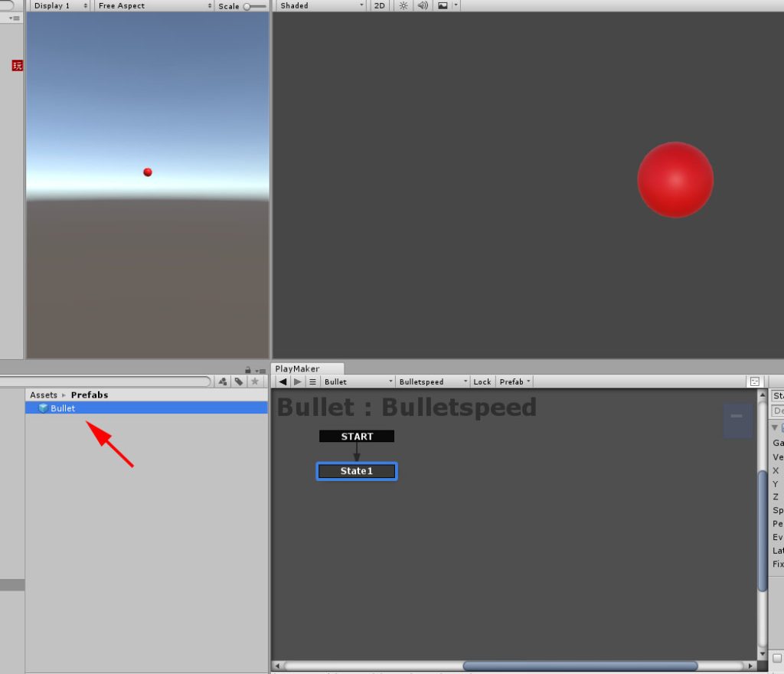Click the PlayMaker forward navigation arrow

tap(297, 381)
